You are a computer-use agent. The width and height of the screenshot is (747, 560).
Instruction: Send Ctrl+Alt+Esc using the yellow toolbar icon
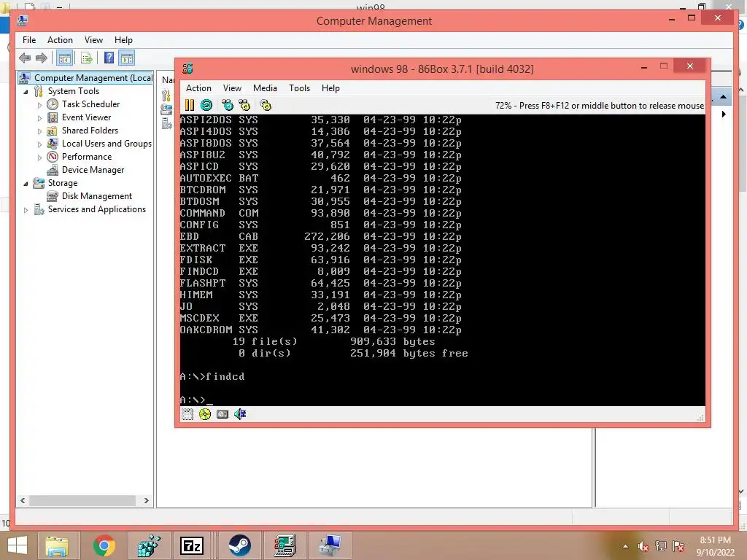tap(244, 105)
